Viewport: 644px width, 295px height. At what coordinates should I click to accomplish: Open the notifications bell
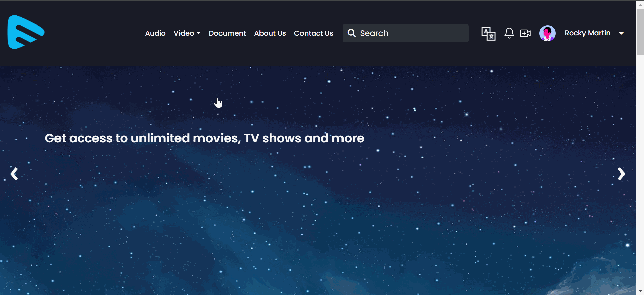(509, 33)
